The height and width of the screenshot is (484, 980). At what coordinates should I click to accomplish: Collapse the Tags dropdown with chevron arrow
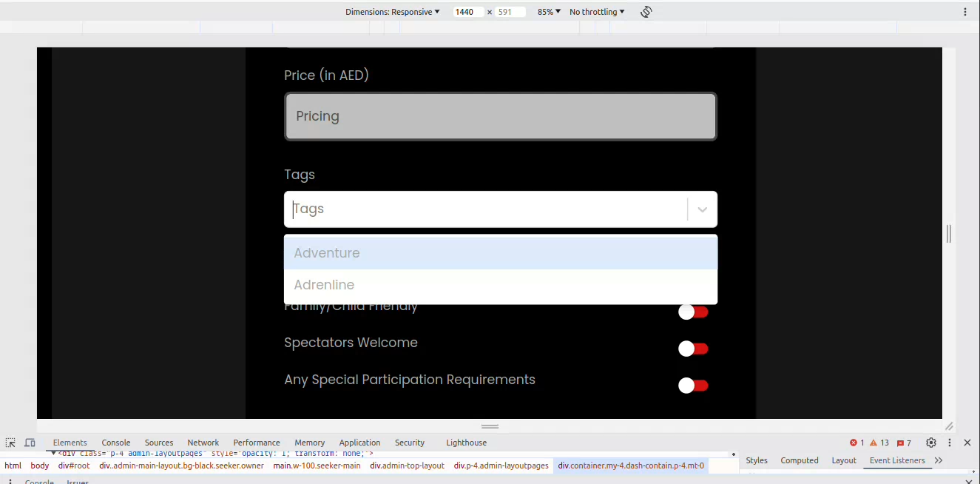pos(702,209)
